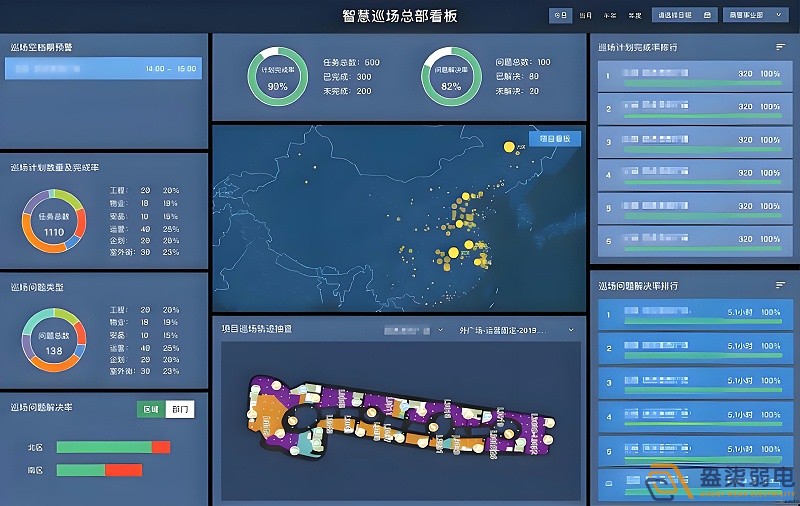The width and height of the screenshot is (800, 506).
Task: Open the 14:00 - 15:00 warning entry
Action: 103,69
